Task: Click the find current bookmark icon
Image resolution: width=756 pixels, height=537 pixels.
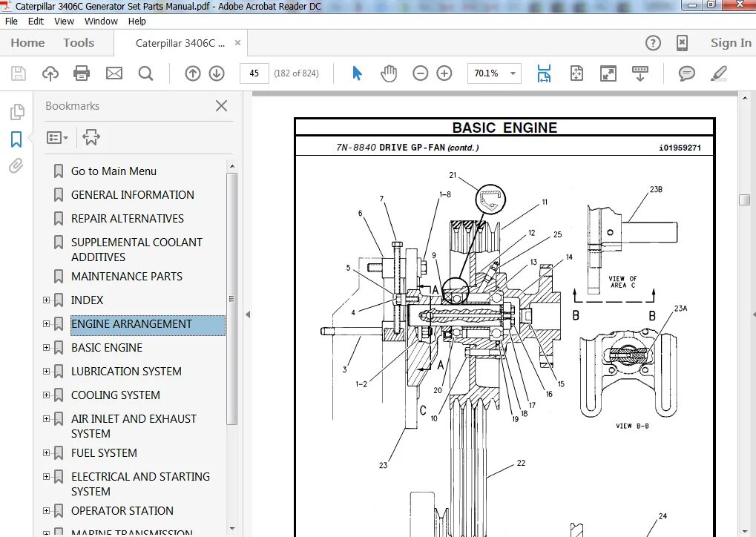Action: [91, 137]
